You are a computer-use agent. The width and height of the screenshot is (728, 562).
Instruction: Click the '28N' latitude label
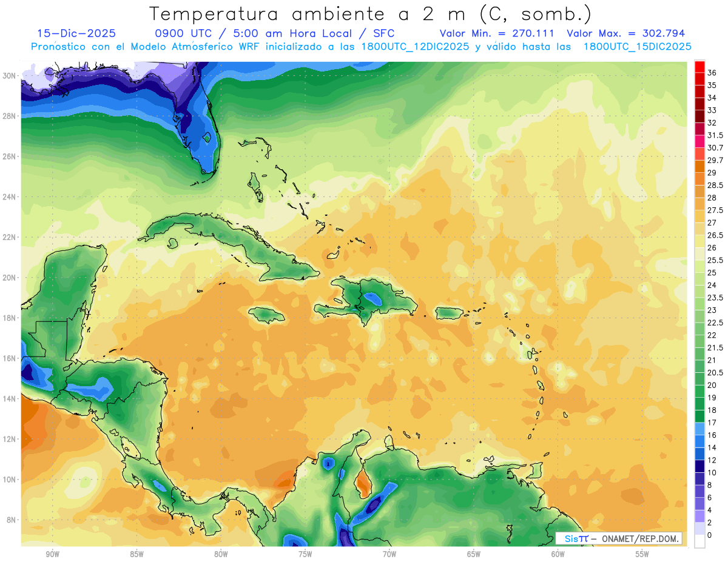click(x=9, y=116)
